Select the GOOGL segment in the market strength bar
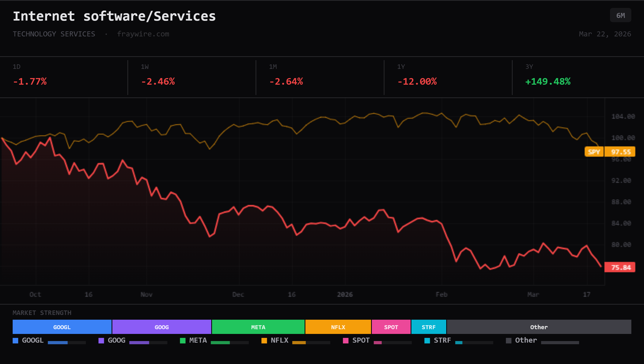The height and width of the screenshot is (364, 644). click(62, 327)
